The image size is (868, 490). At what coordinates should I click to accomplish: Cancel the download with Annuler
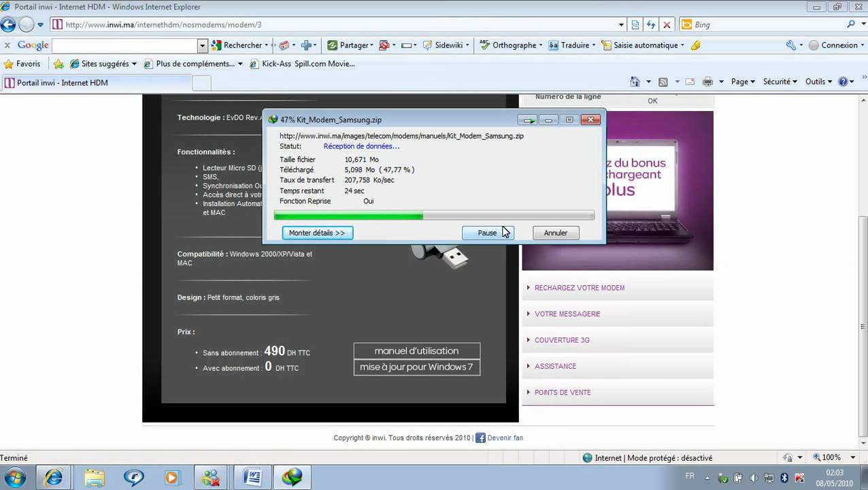(556, 233)
